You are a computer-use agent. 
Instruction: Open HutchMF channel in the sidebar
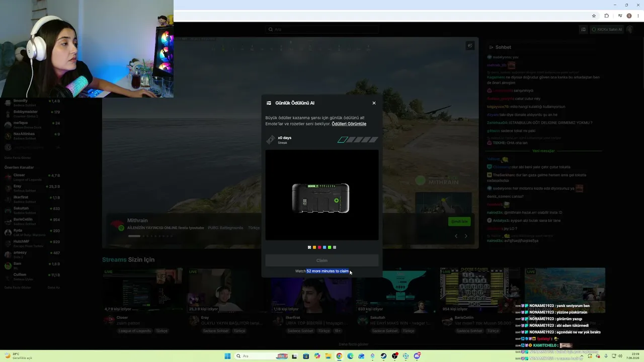pos(32,243)
